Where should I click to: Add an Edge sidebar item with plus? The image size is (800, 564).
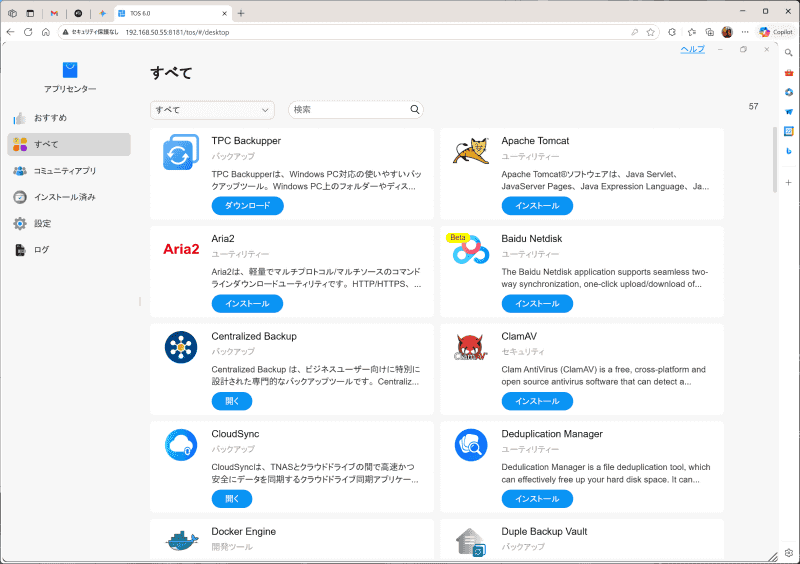coord(788,182)
